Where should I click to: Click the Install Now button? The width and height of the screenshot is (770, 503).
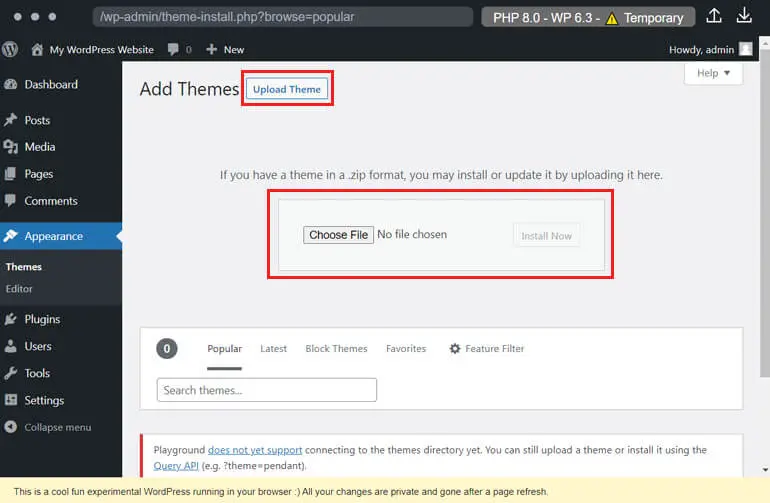[x=546, y=236]
